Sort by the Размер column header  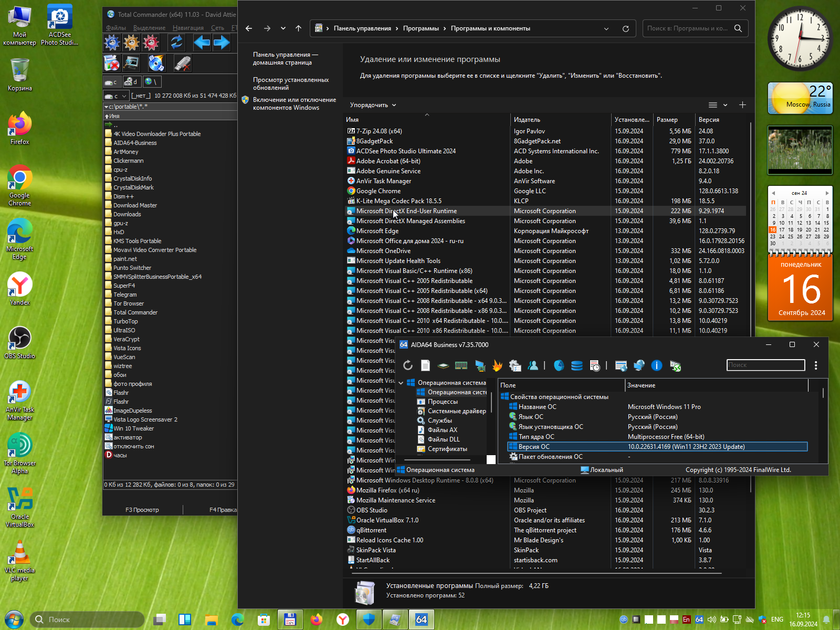(x=674, y=120)
